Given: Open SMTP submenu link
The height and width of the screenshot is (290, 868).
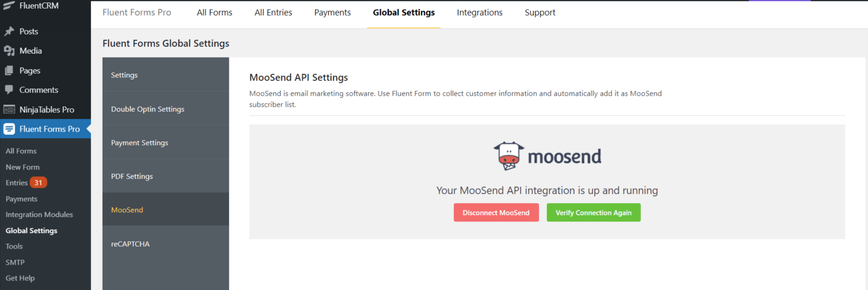Looking at the screenshot, I should tap(15, 262).
